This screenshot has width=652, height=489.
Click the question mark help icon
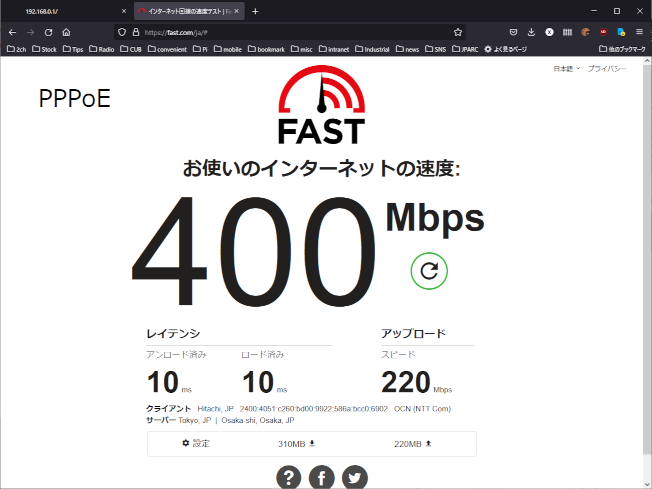pyautogui.click(x=289, y=477)
